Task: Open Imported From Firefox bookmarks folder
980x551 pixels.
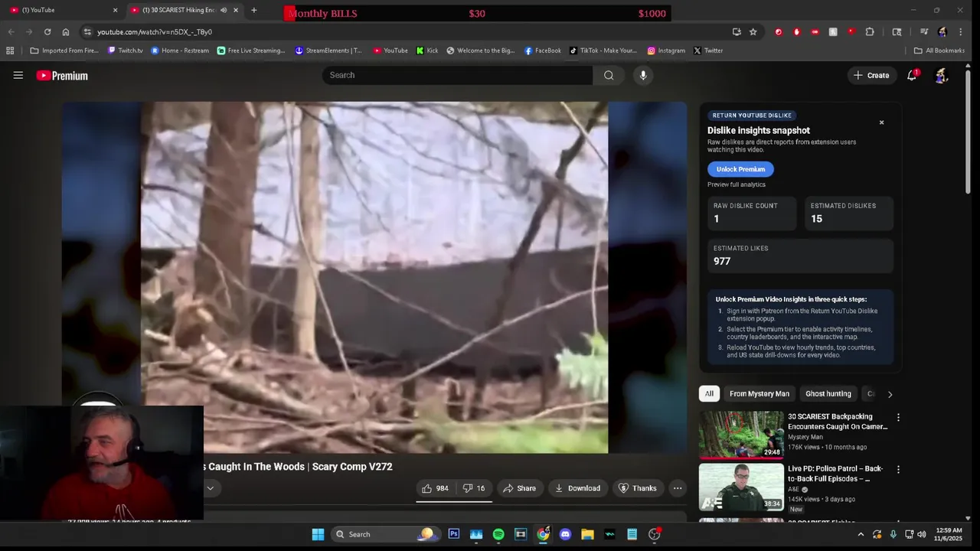Action: pos(64,51)
